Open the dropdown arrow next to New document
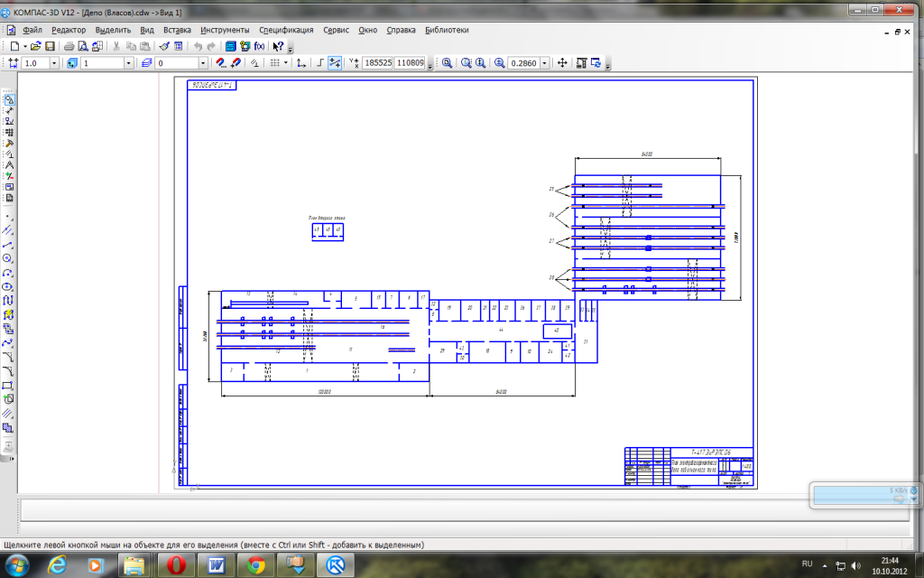 point(25,47)
